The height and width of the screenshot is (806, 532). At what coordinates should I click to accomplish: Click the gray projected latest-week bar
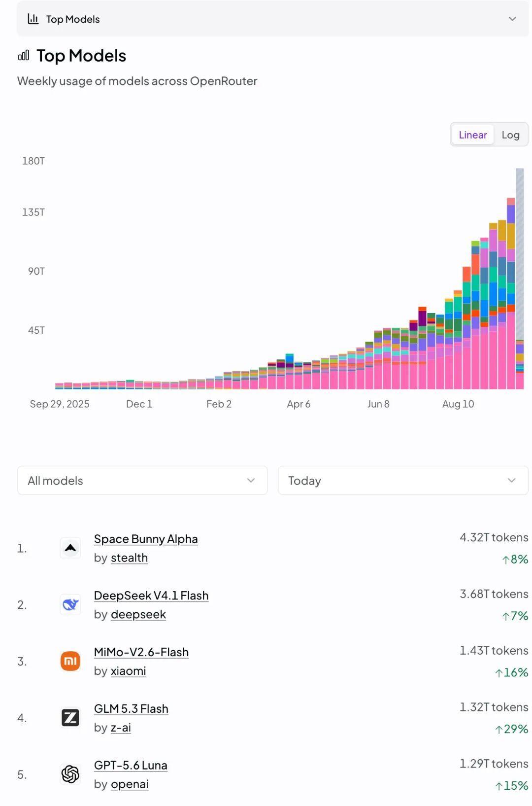tap(520, 254)
